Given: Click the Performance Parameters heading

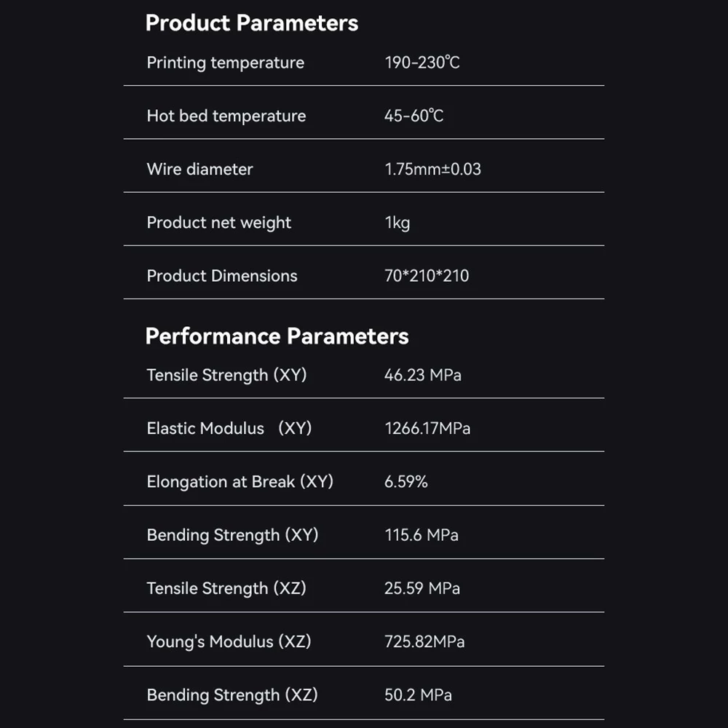Looking at the screenshot, I should pyautogui.click(x=277, y=336).
